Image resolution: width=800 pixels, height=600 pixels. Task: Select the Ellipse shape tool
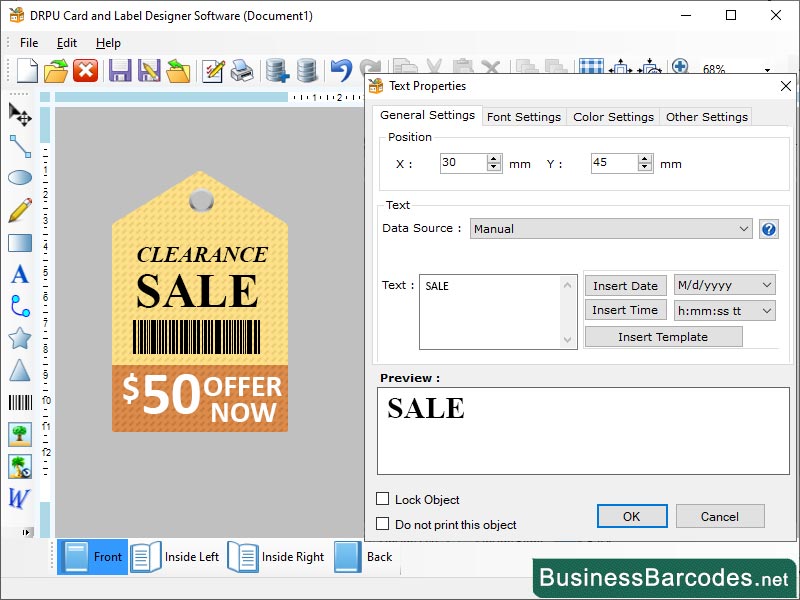click(20, 178)
